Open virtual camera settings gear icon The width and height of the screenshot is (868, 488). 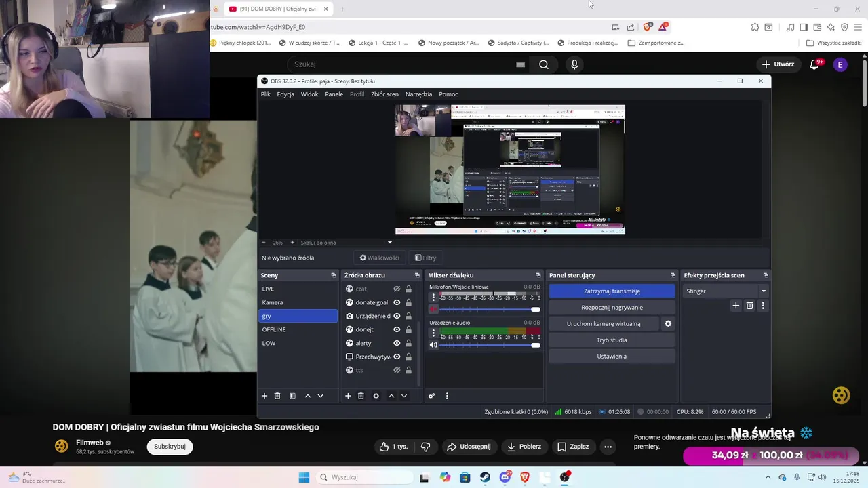(668, 324)
